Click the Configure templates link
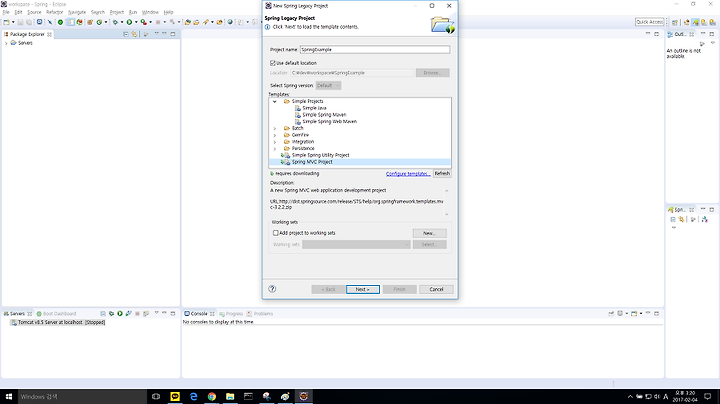 click(x=408, y=174)
